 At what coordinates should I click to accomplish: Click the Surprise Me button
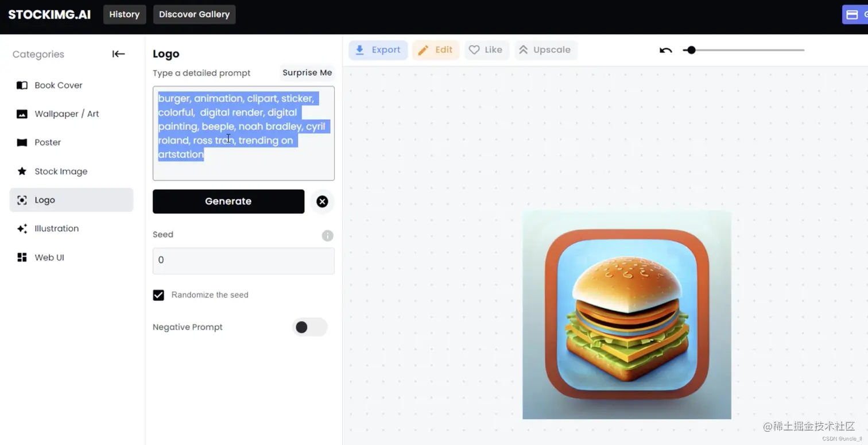tap(307, 73)
